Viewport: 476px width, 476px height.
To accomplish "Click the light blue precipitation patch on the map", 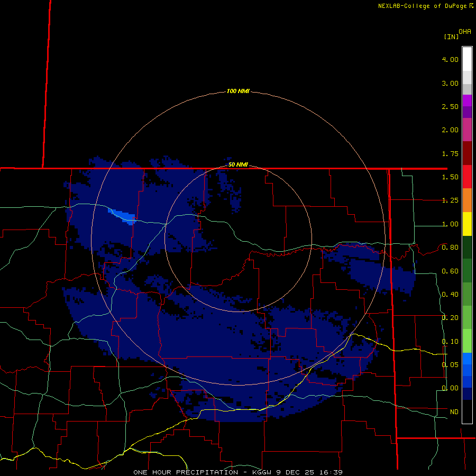I will tap(122, 216).
